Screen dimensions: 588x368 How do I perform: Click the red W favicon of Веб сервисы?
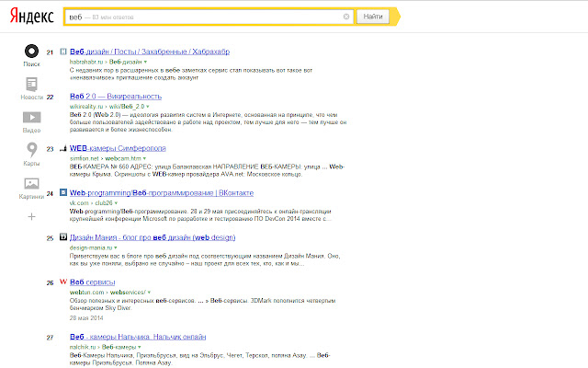point(62,282)
